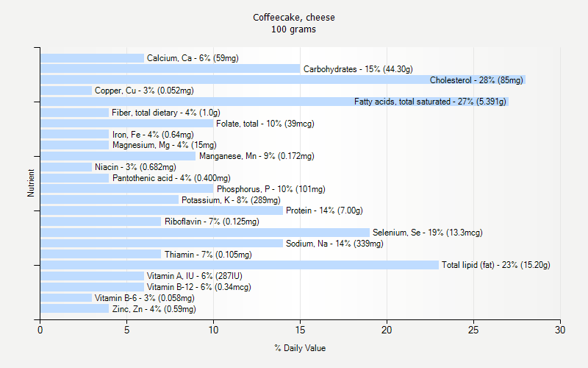Click the "Nutrient" vertical axis title
588x368 pixels.
pyautogui.click(x=31, y=183)
